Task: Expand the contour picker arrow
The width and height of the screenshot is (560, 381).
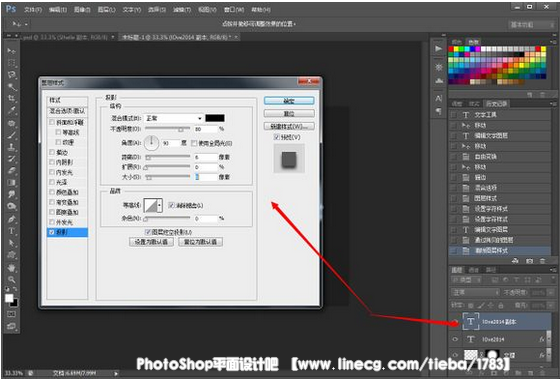Action: (159, 205)
